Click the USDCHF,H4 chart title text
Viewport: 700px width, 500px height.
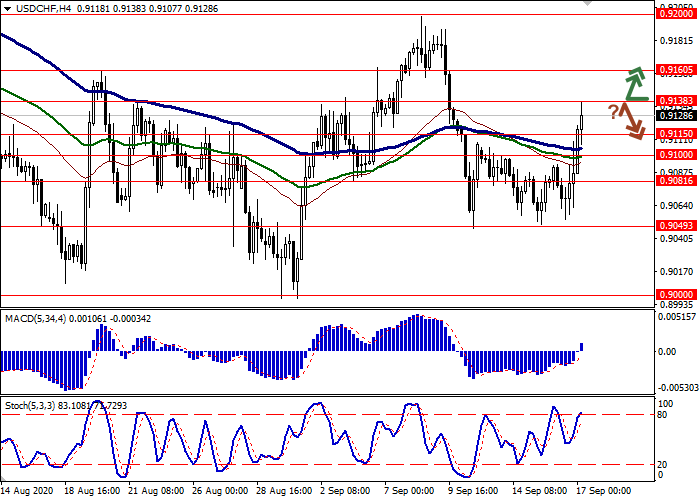click(32, 8)
